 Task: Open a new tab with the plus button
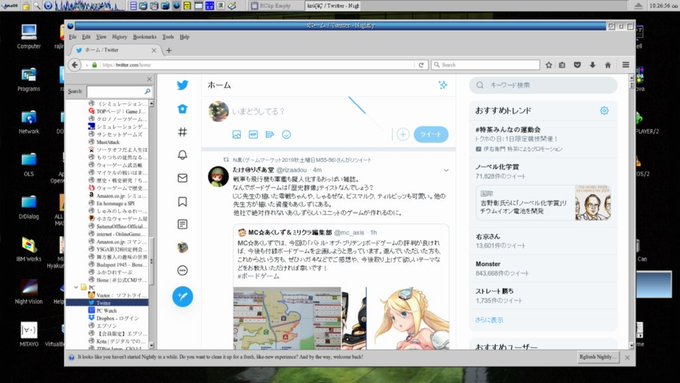[x=169, y=50]
